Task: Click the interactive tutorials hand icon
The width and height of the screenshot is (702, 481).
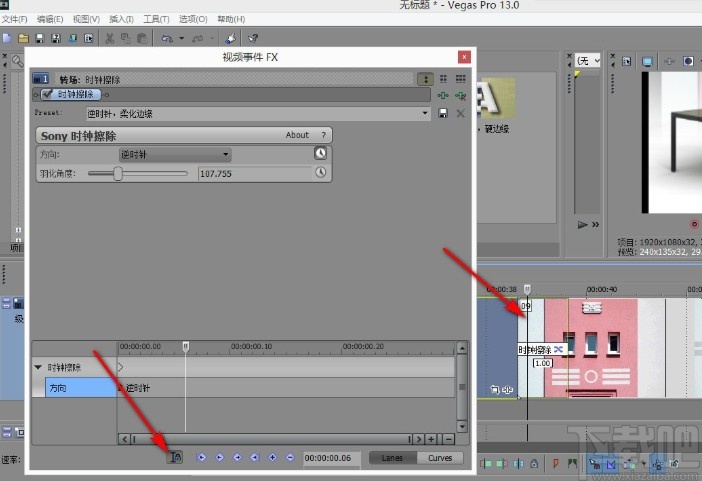Action: 230,39
